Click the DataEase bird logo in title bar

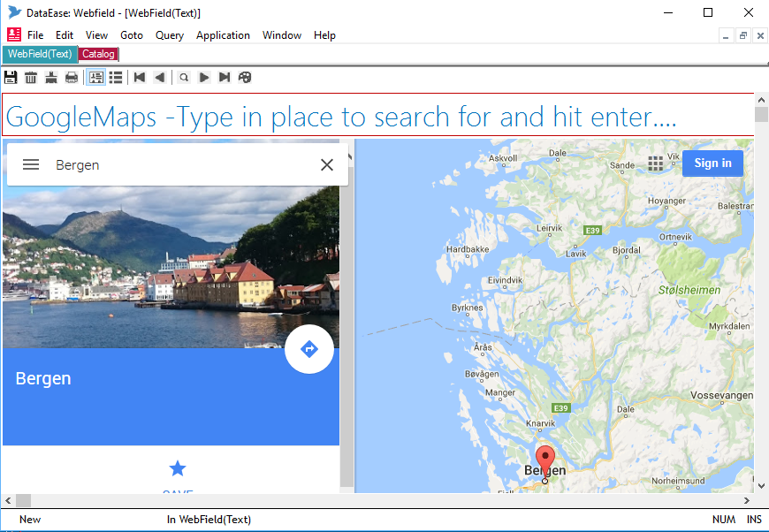click(x=15, y=12)
